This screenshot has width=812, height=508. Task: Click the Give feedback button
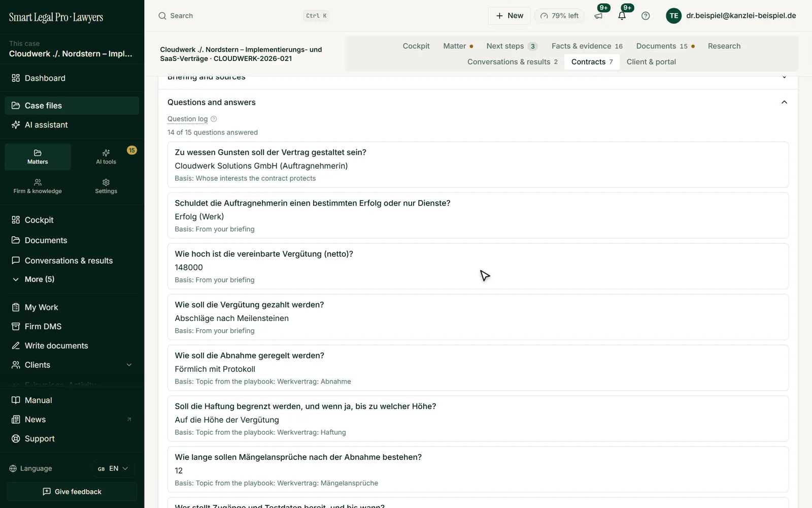[x=72, y=492]
